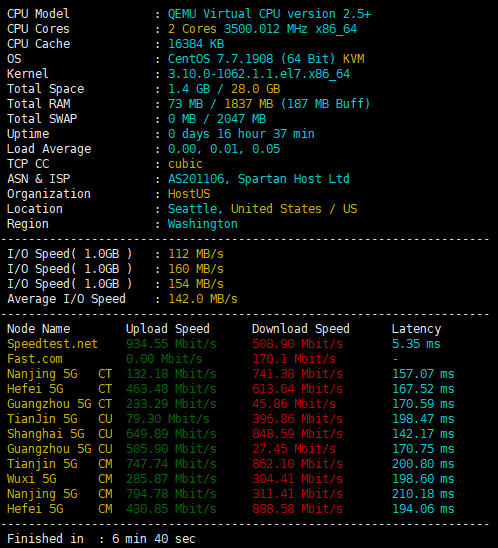Viewport: 498px width, 548px height.
Task: Click the 5.35 ms latency value
Action: click(x=416, y=344)
